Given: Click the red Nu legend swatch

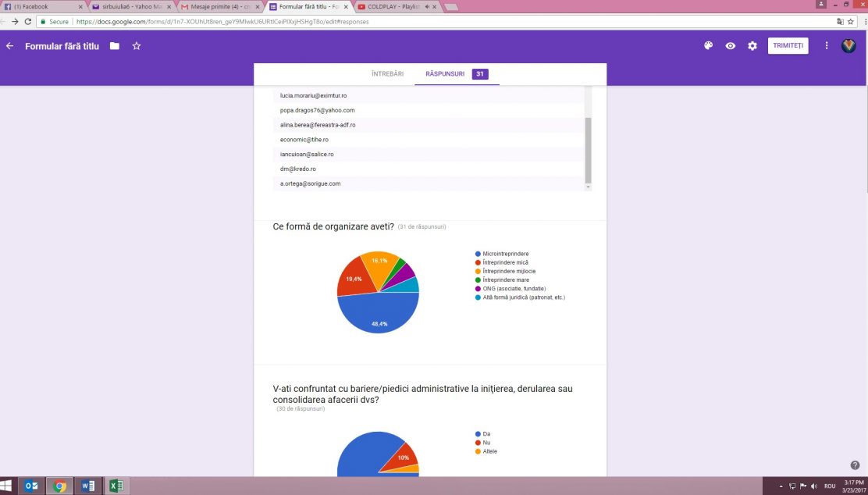Looking at the screenshot, I should (x=477, y=443).
